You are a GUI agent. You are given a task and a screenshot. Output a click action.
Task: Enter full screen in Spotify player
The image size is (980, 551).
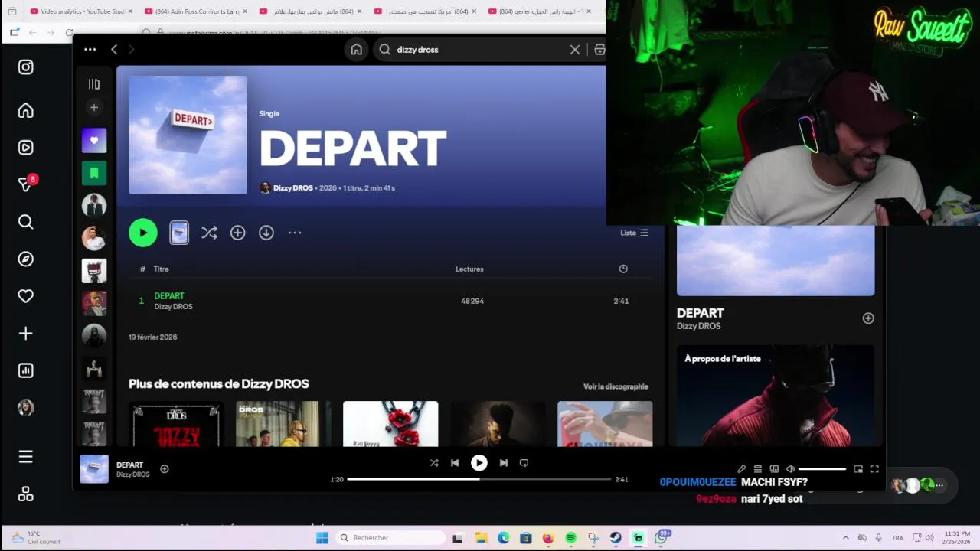point(874,469)
